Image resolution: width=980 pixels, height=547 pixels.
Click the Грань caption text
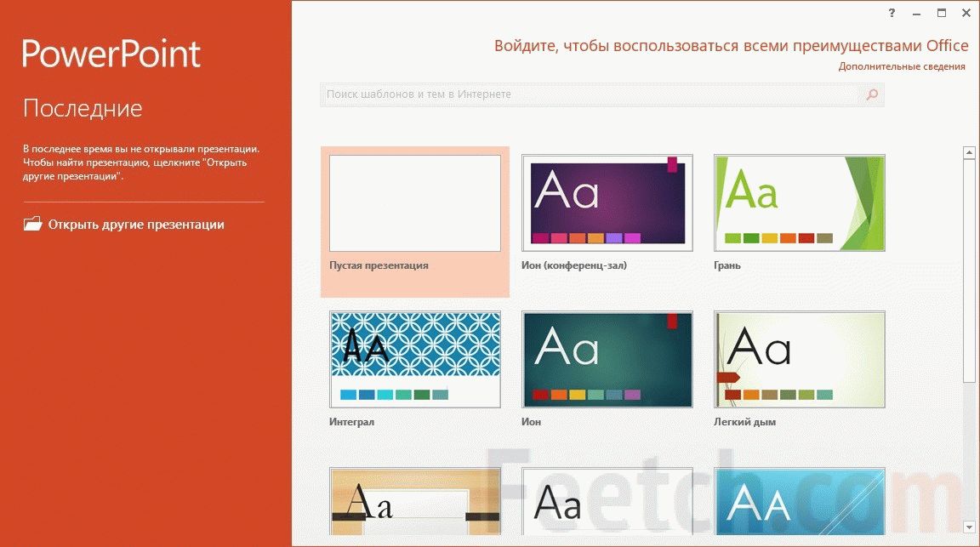coord(726,265)
